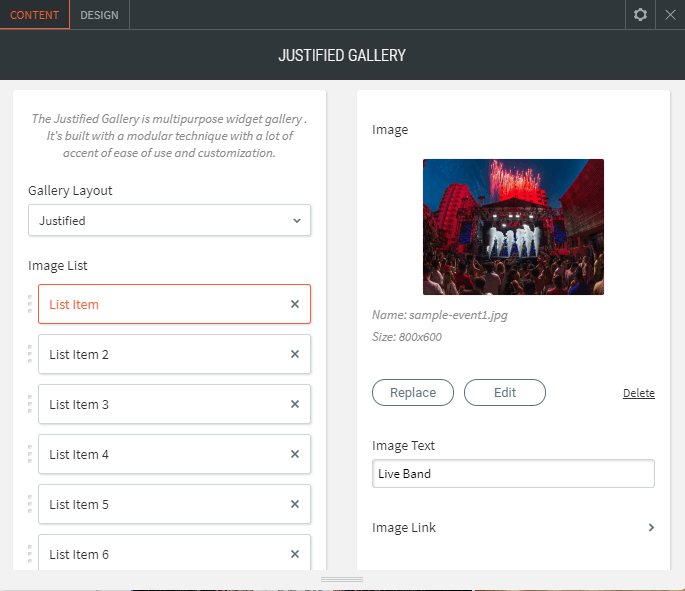
Task: Click the concert image thumbnail preview
Action: (x=513, y=227)
